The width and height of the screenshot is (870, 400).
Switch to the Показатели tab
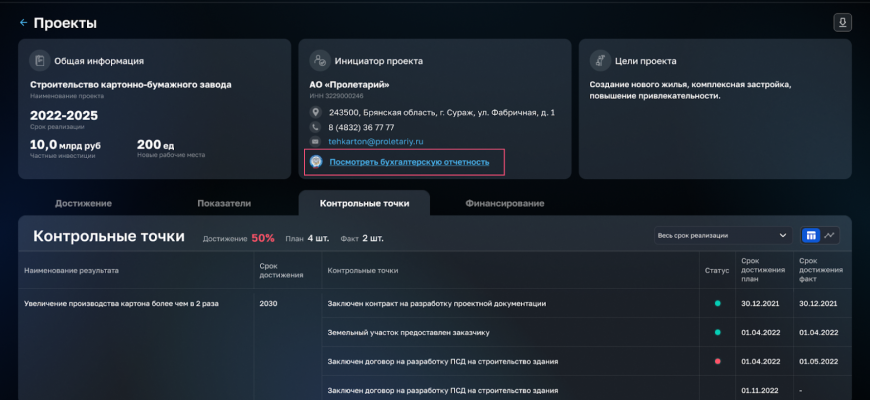pyautogui.click(x=224, y=203)
